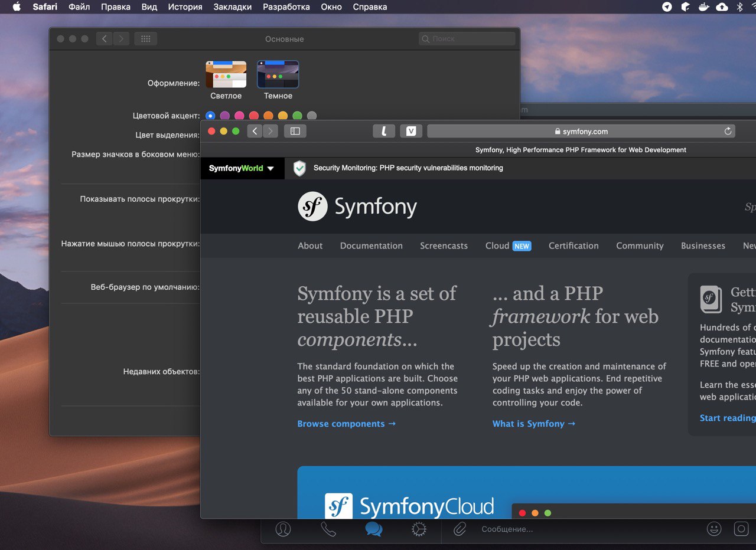756x550 pixels.
Task: Open the Documentation nav tab
Action: point(372,245)
